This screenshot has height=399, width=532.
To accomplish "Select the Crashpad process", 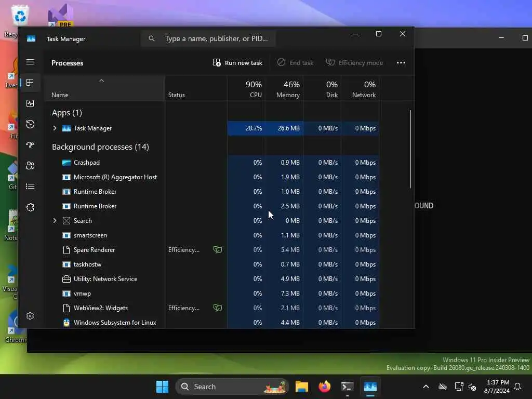I will (212, 163).
